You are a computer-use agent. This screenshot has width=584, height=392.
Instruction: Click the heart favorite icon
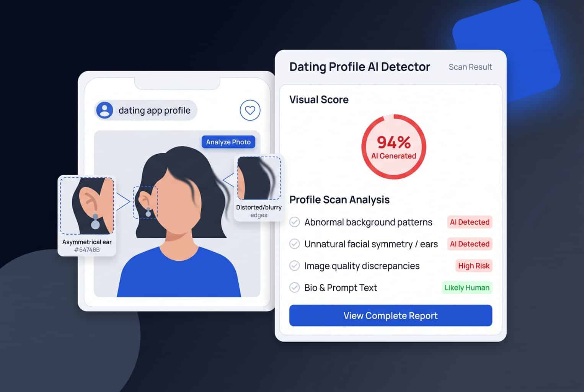250,110
